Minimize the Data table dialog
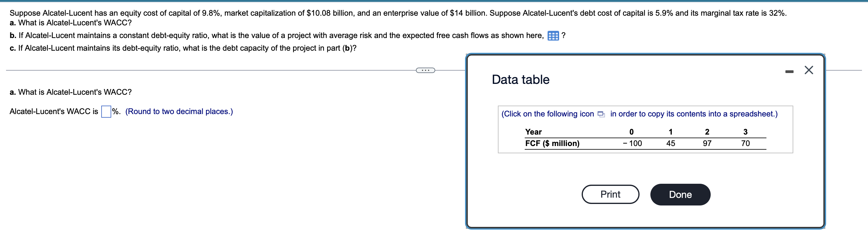 pos(789,72)
